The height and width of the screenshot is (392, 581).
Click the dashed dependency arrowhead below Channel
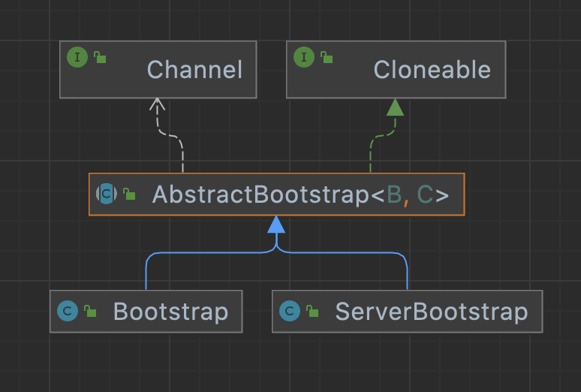157,105
